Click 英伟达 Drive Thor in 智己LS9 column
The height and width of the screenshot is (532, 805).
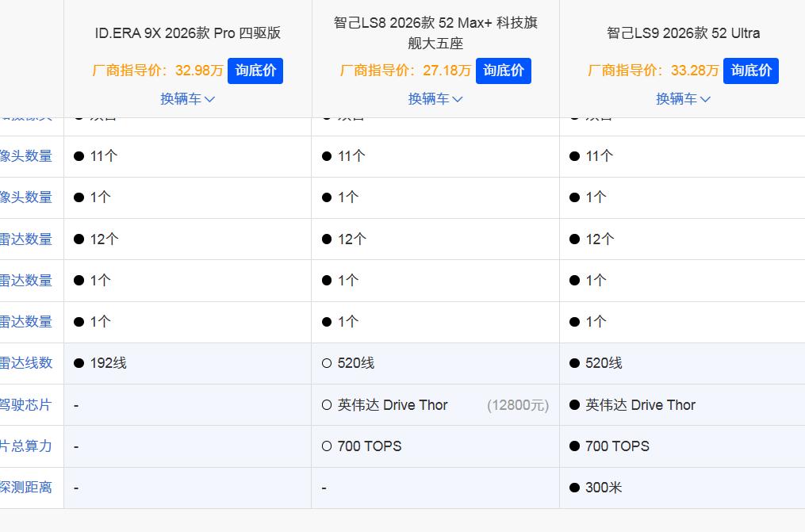point(640,405)
